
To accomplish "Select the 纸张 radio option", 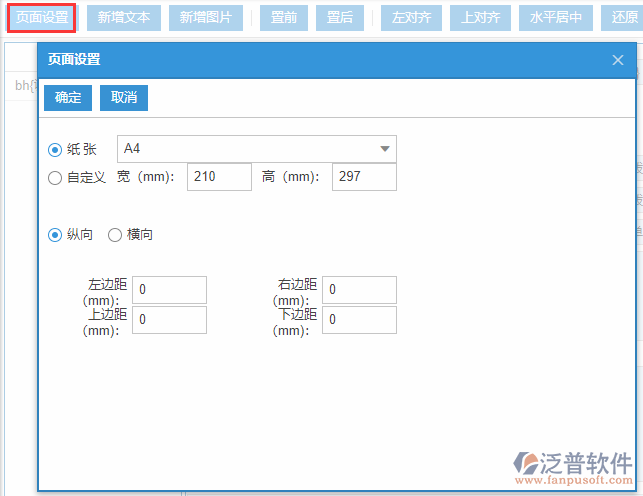I will click(x=55, y=149).
